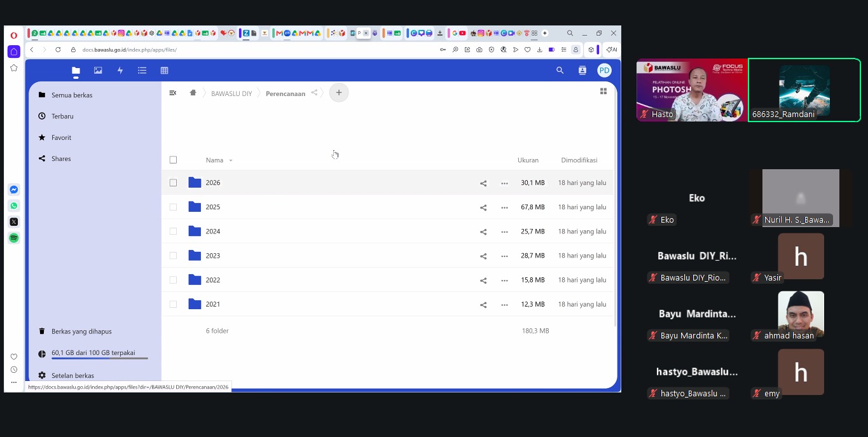Click the BAWASLU DIY breadcrumb
The height and width of the screenshot is (437, 868).
[231, 94]
